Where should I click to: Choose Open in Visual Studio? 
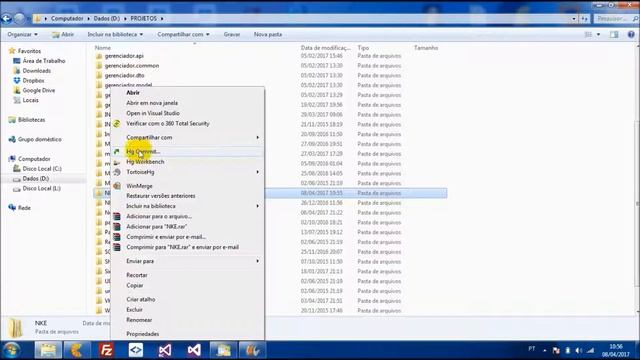pos(153,113)
